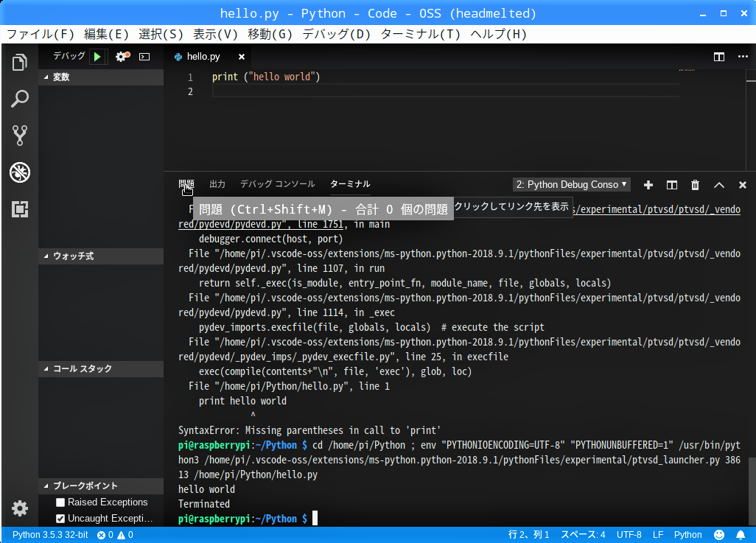This screenshot has width=756, height=543.
Task: Click the 'Terminated' terminal output line
Action: pos(204,505)
